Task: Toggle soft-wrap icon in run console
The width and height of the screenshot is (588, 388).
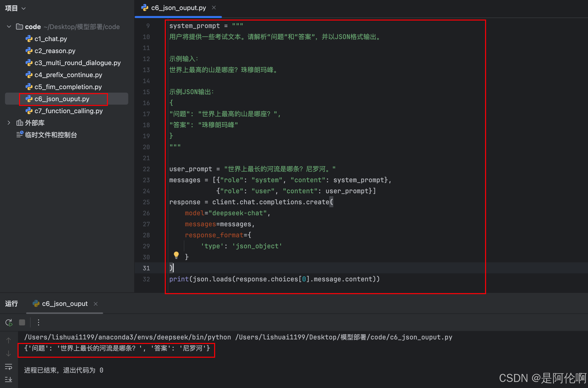Action: click(x=9, y=367)
